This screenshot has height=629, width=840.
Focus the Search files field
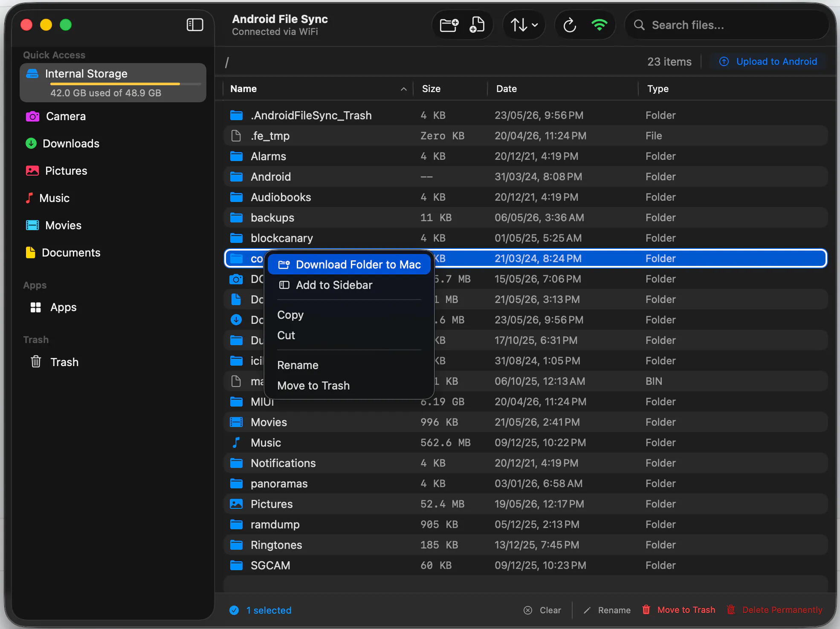click(727, 25)
